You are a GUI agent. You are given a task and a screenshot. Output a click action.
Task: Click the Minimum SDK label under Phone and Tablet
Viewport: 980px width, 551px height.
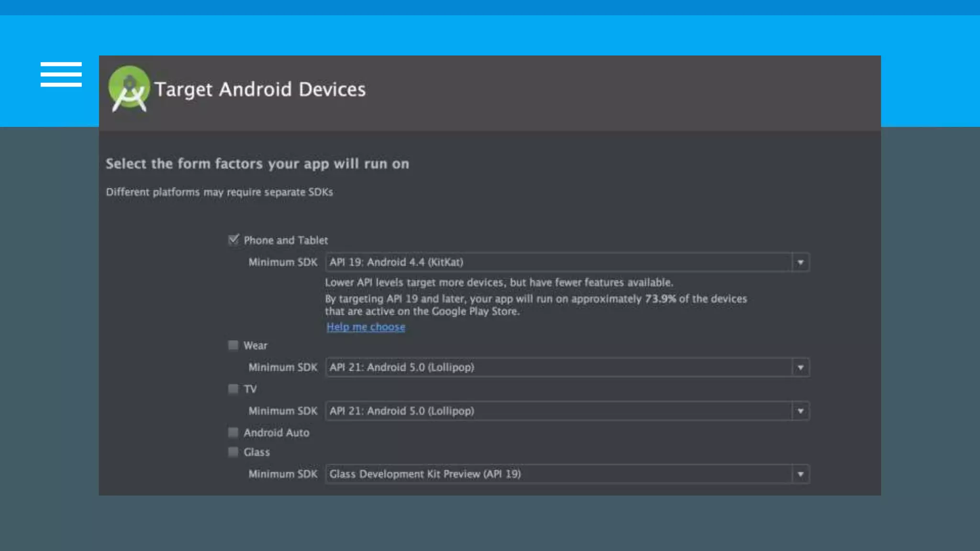(283, 262)
